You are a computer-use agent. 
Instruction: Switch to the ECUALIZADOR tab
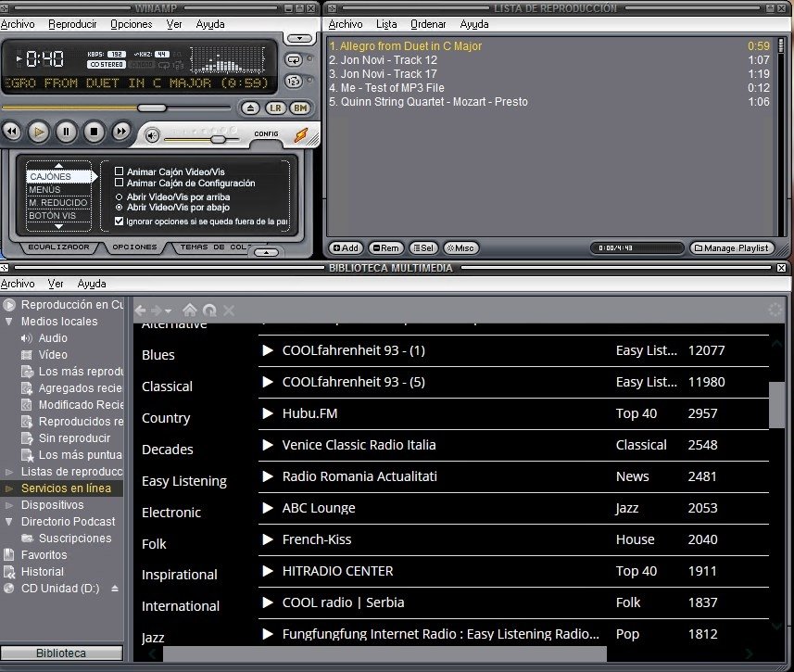click(58, 247)
